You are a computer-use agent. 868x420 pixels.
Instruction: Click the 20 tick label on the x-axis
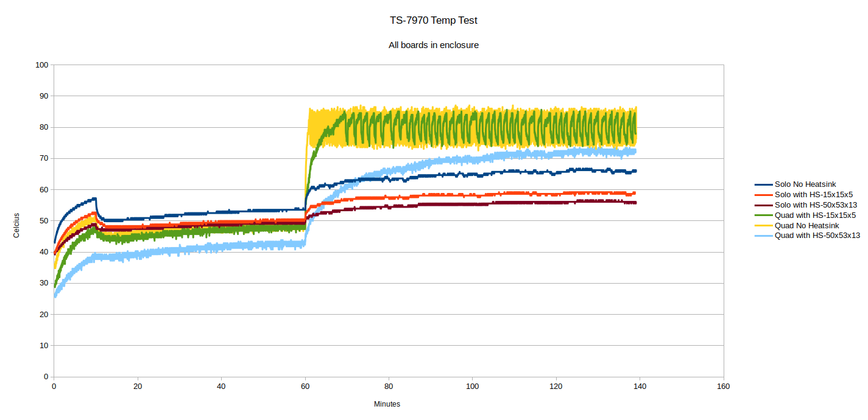tap(138, 386)
